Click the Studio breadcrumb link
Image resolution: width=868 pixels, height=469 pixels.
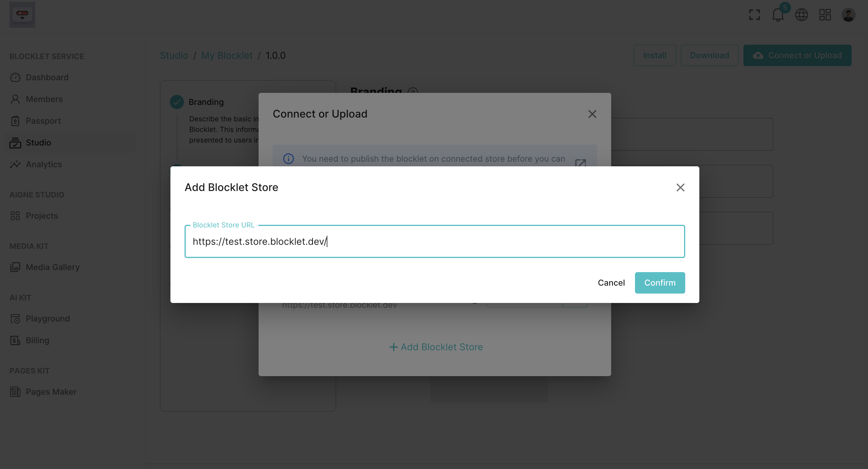point(174,55)
